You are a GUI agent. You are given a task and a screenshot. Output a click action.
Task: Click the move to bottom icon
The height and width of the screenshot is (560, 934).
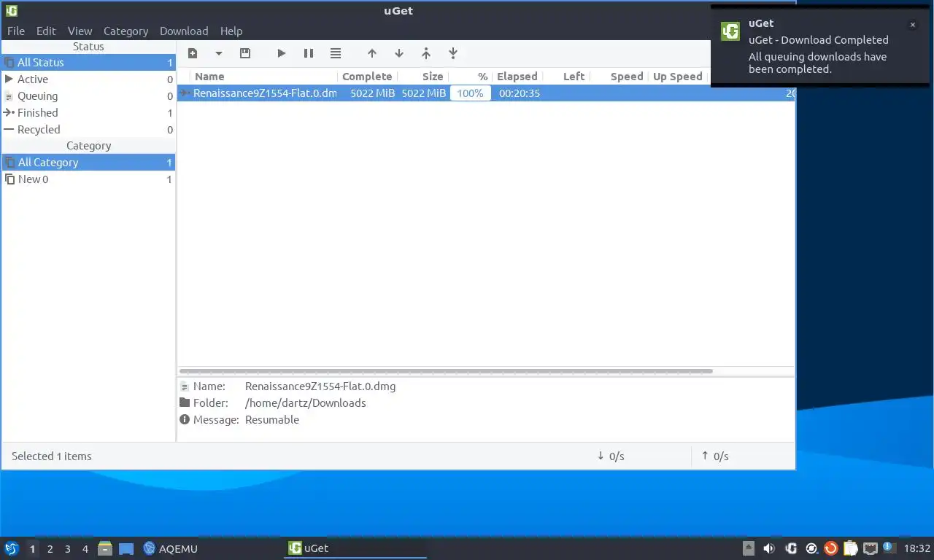click(453, 53)
